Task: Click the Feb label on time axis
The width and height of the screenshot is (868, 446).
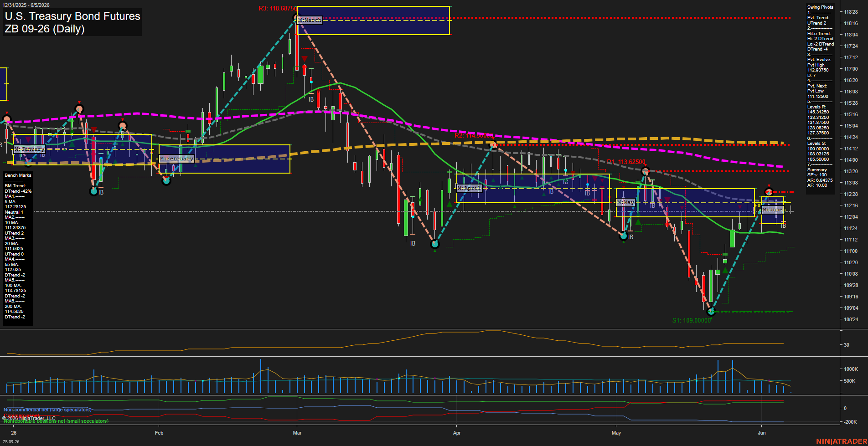Action: 159,433
